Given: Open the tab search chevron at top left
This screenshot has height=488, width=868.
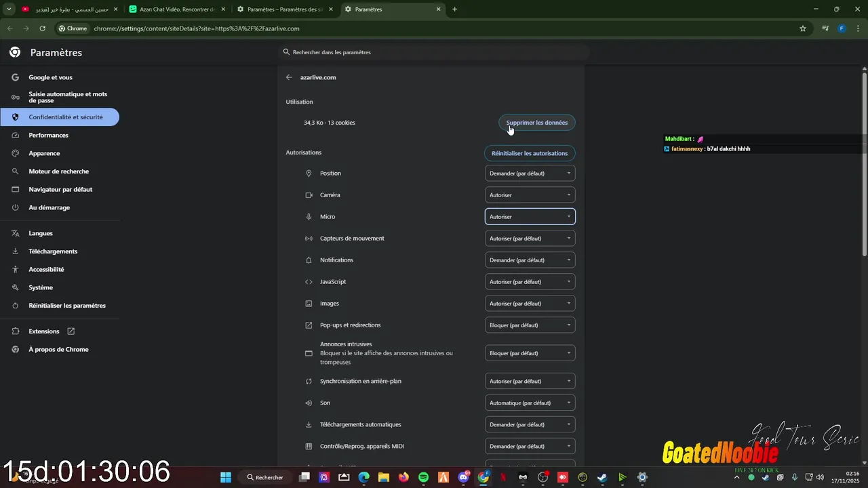Looking at the screenshot, I should [9, 9].
